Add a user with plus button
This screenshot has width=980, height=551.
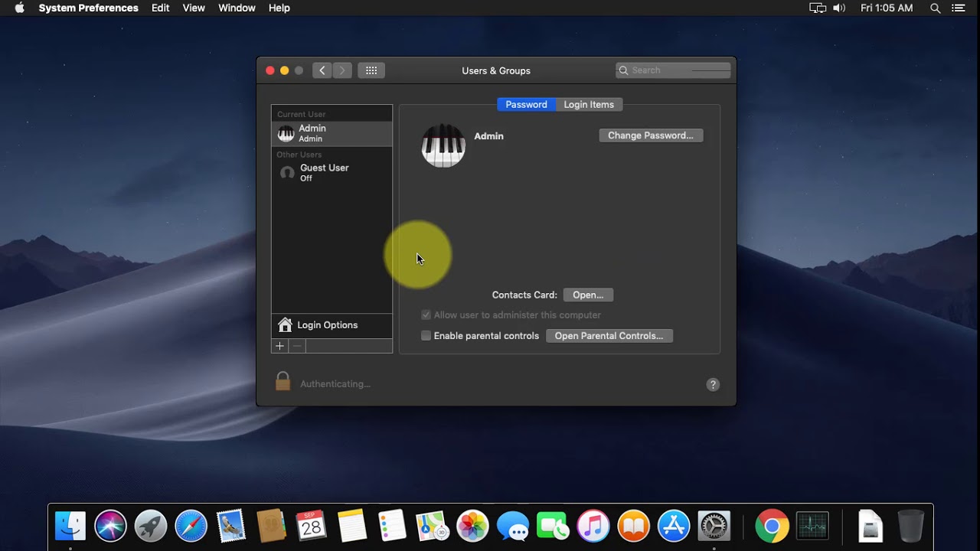click(280, 346)
